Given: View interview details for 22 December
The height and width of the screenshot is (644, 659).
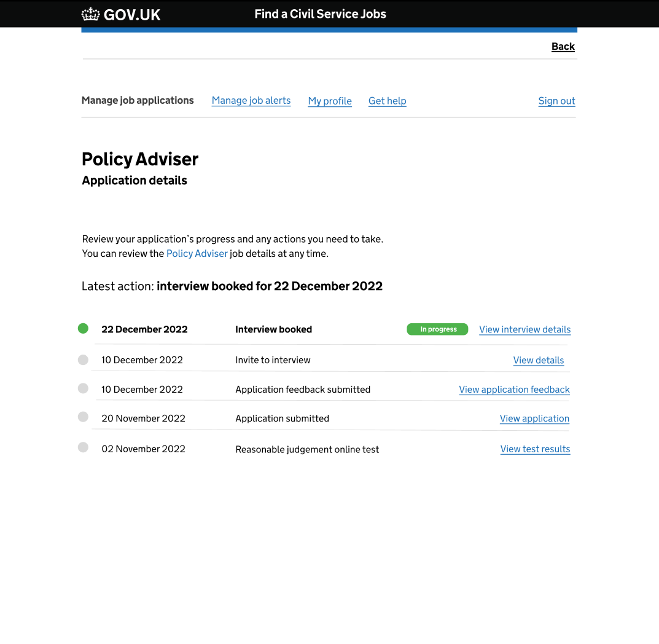Looking at the screenshot, I should (x=524, y=329).
